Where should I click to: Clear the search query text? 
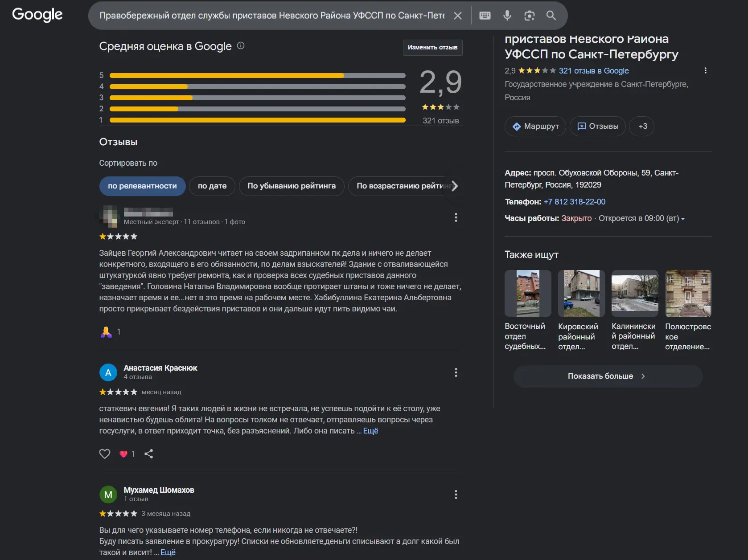tap(457, 16)
